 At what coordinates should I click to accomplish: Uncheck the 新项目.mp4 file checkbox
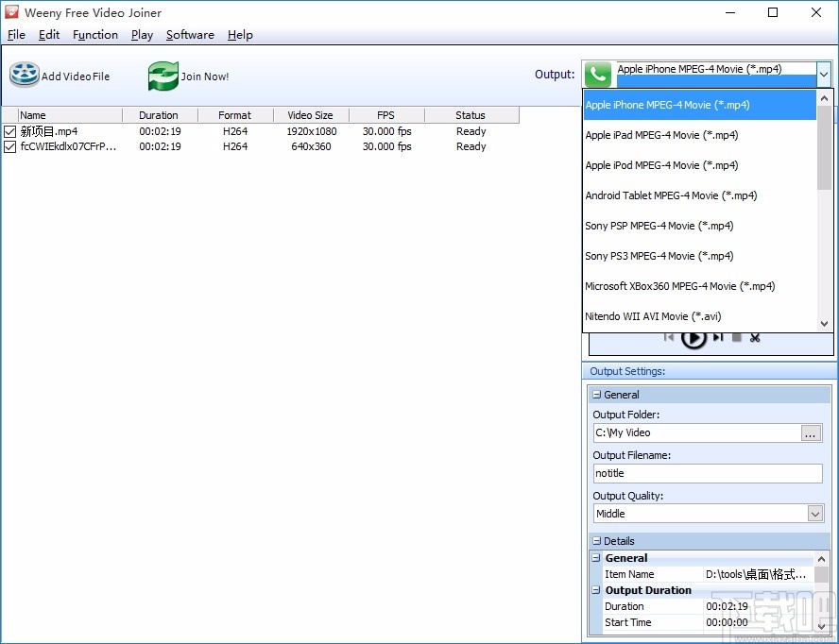point(10,131)
